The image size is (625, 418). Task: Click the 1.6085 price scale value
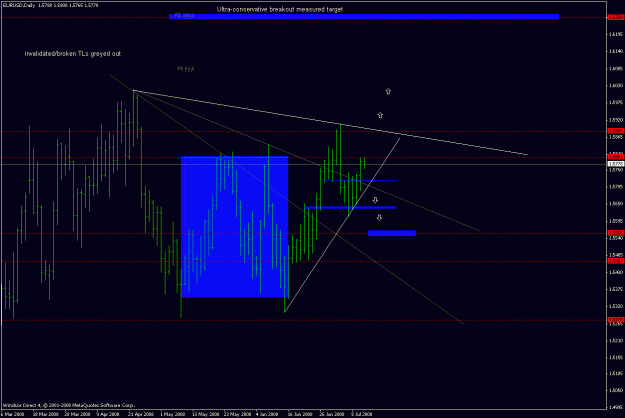pyautogui.click(x=616, y=69)
